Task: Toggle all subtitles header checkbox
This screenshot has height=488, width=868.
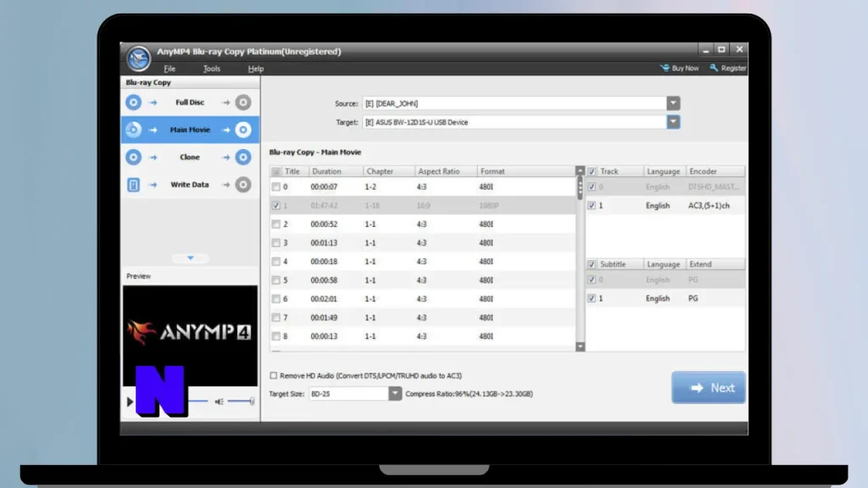Action: click(591, 264)
